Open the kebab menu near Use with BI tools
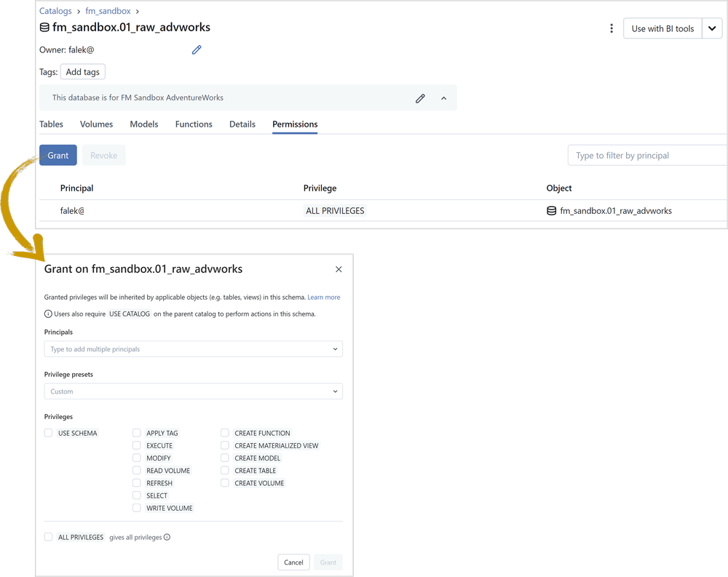Viewport: 728px width, 577px height. [612, 28]
